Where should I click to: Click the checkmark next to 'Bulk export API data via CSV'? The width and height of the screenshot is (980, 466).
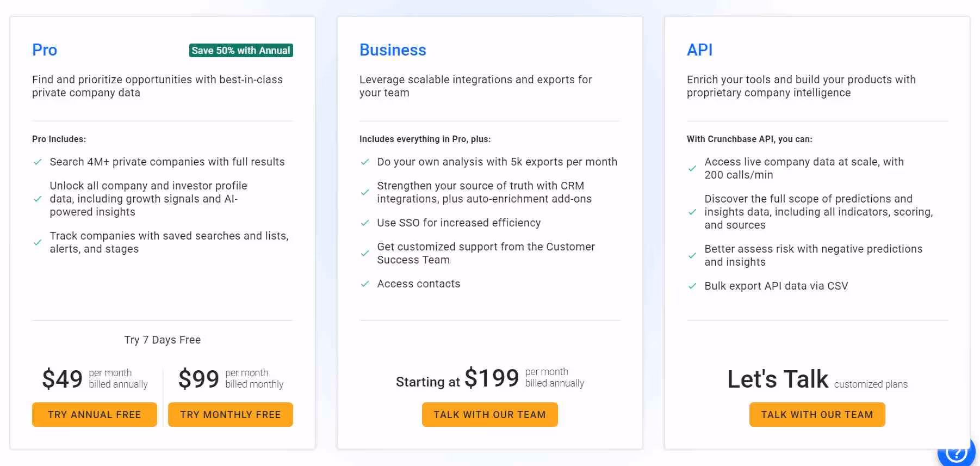tap(693, 286)
